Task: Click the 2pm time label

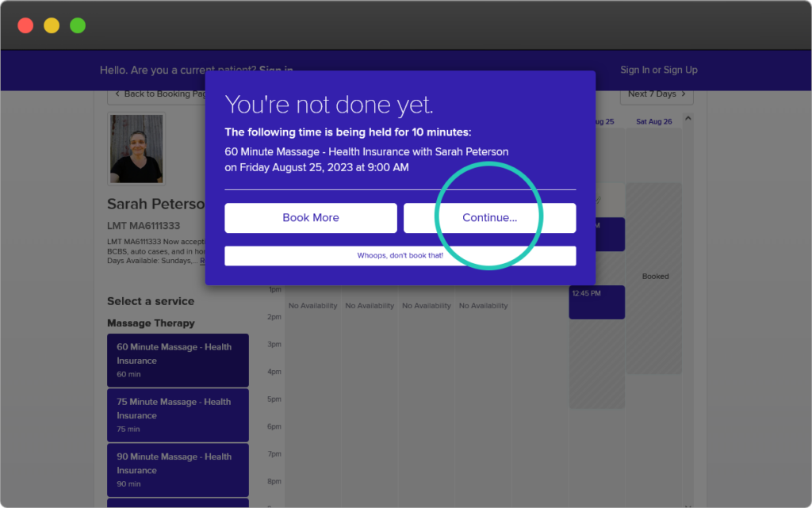Action: point(274,316)
